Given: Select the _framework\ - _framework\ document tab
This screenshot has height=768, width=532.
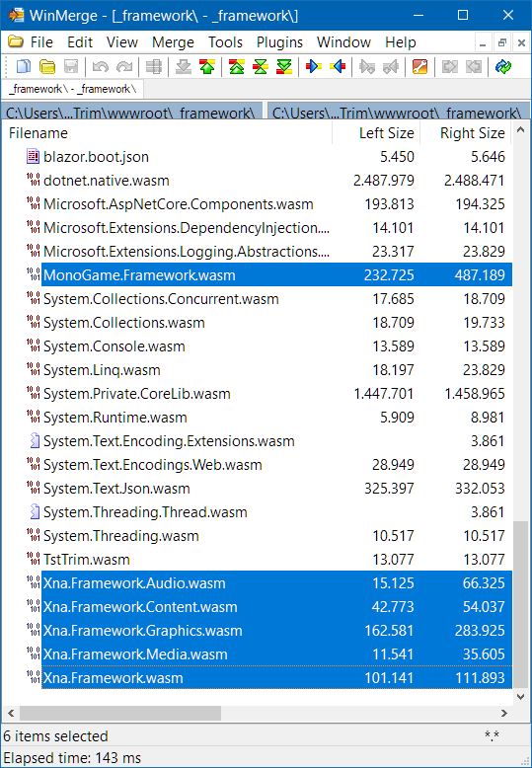Looking at the screenshot, I should pos(72,89).
